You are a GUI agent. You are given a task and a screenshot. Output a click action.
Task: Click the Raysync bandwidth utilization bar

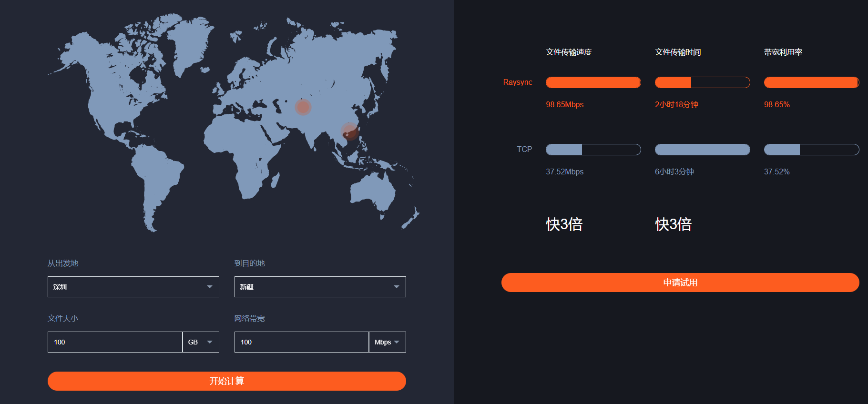point(811,82)
